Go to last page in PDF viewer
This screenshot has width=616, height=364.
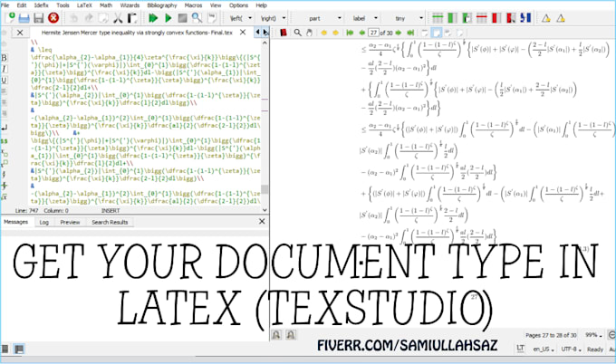coord(410,33)
